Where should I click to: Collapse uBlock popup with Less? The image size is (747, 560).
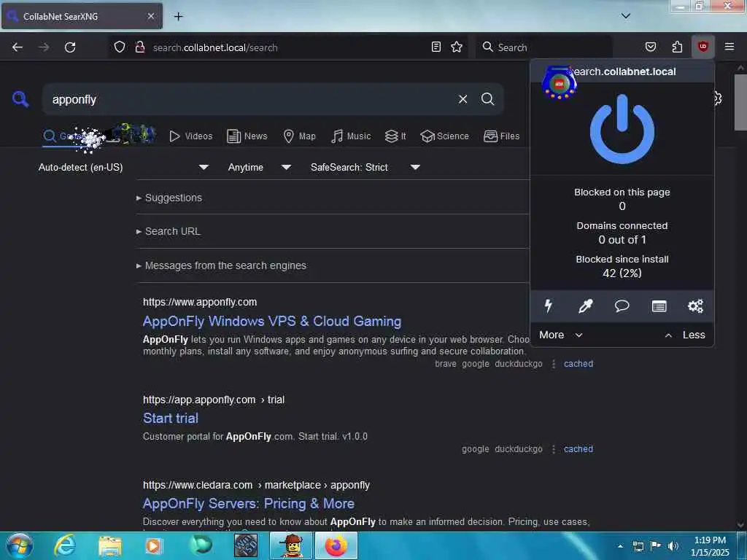pos(685,335)
